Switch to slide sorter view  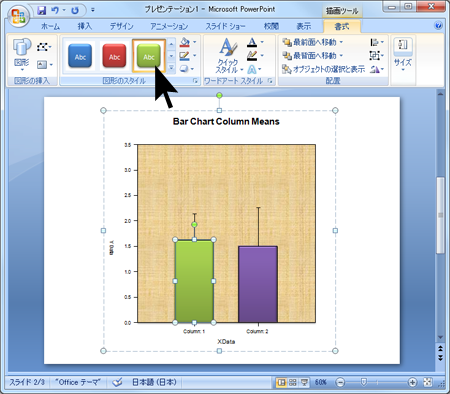click(293, 382)
